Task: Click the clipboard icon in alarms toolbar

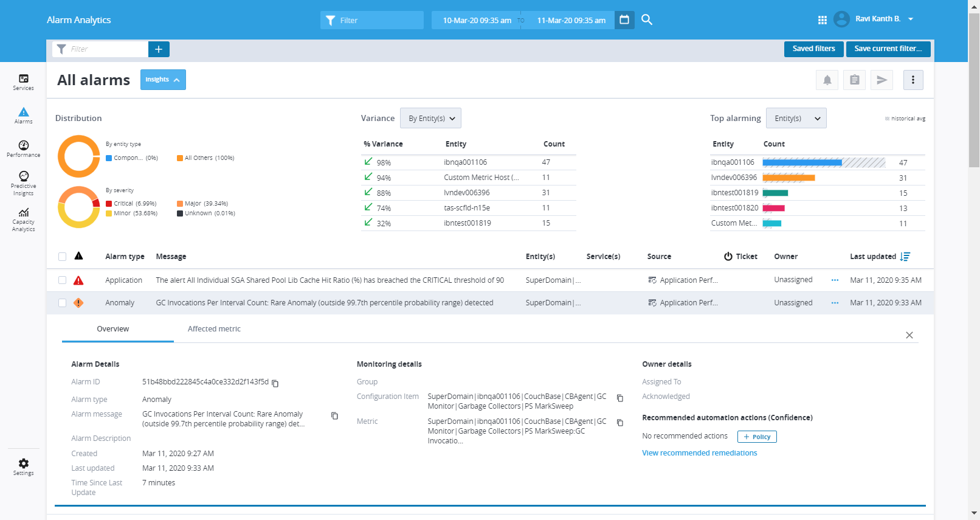Action: pos(854,80)
